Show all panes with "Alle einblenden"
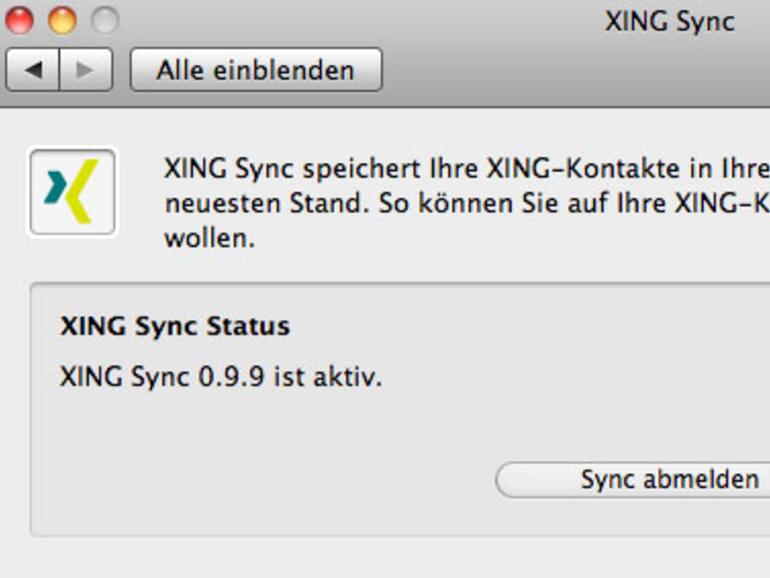Screen dimensions: 770x578 point(255,70)
